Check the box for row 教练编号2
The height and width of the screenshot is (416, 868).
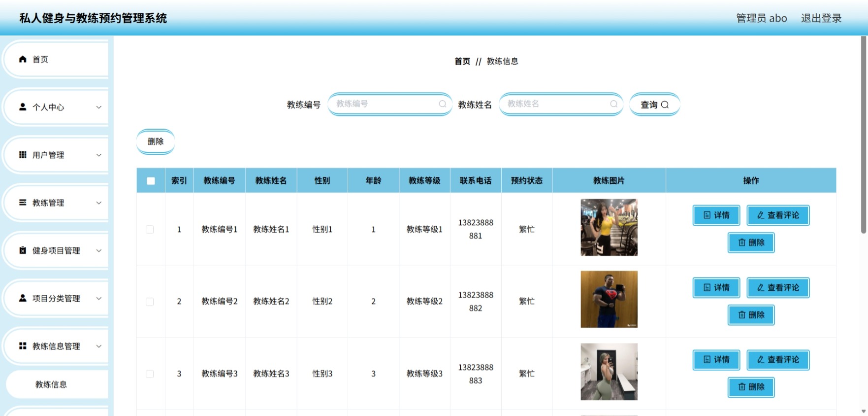(x=150, y=302)
